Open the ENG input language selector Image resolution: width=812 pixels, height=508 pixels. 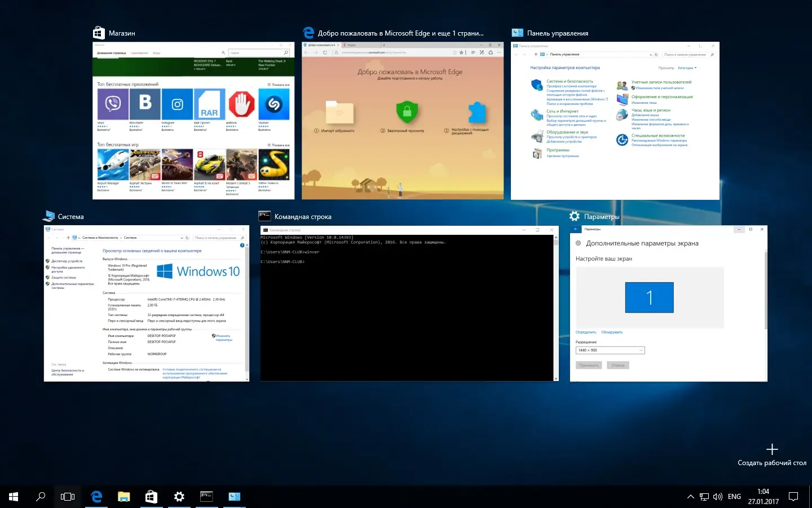coord(734,497)
